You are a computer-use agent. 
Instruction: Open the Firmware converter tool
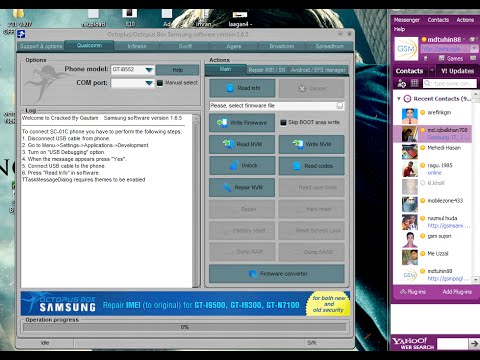(x=277, y=274)
